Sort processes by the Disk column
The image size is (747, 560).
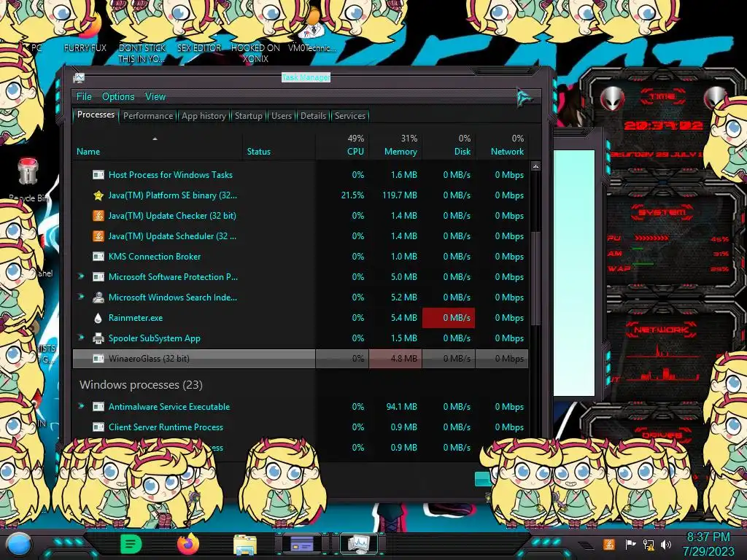pyautogui.click(x=449, y=146)
